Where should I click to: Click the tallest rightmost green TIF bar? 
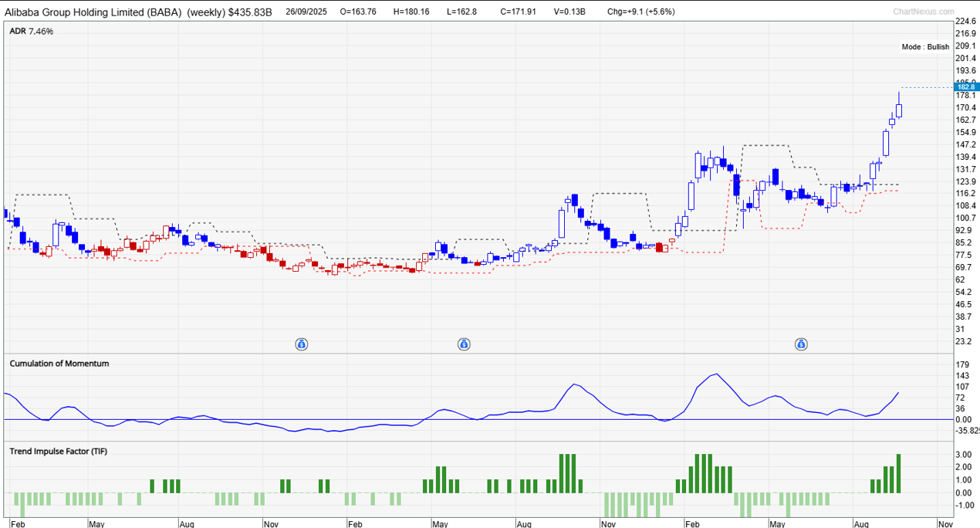point(899,473)
